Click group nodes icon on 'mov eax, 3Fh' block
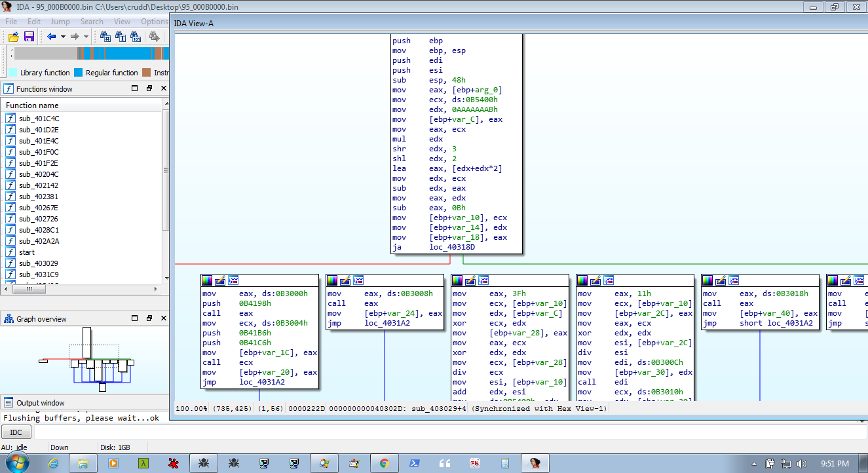The image size is (868, 473). pyautogui.click(x=483, y=280)
